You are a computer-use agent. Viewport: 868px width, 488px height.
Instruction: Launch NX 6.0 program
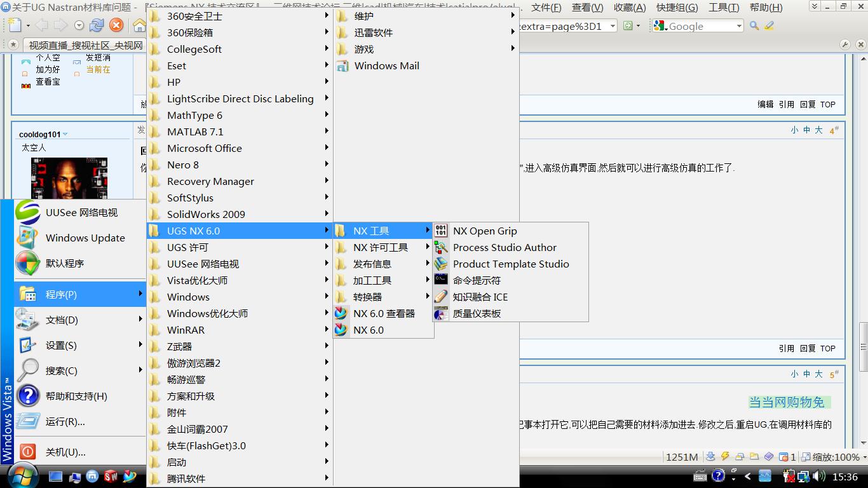[x=383, y=330]
